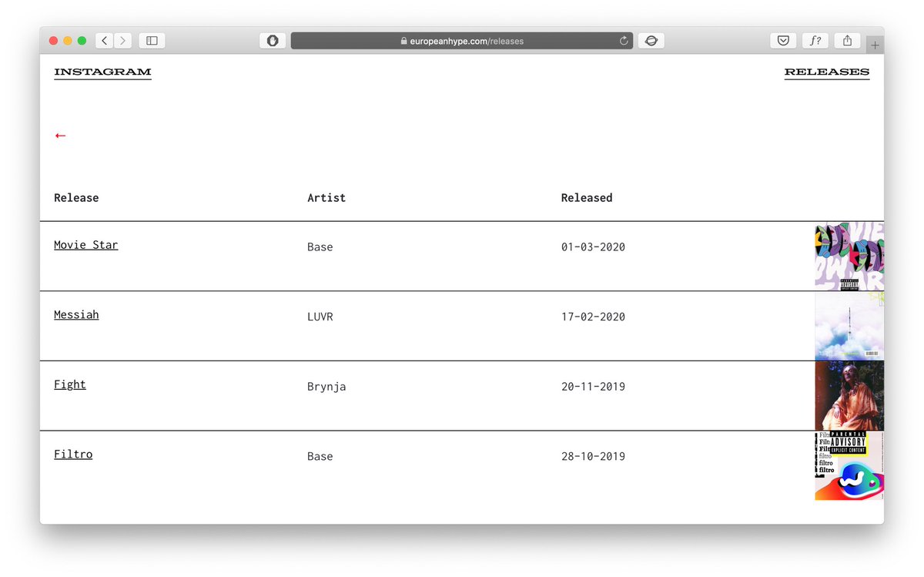The height and width of the screenshot is (577, 924).
Task: Open the Messiah release
Action: 76,315
